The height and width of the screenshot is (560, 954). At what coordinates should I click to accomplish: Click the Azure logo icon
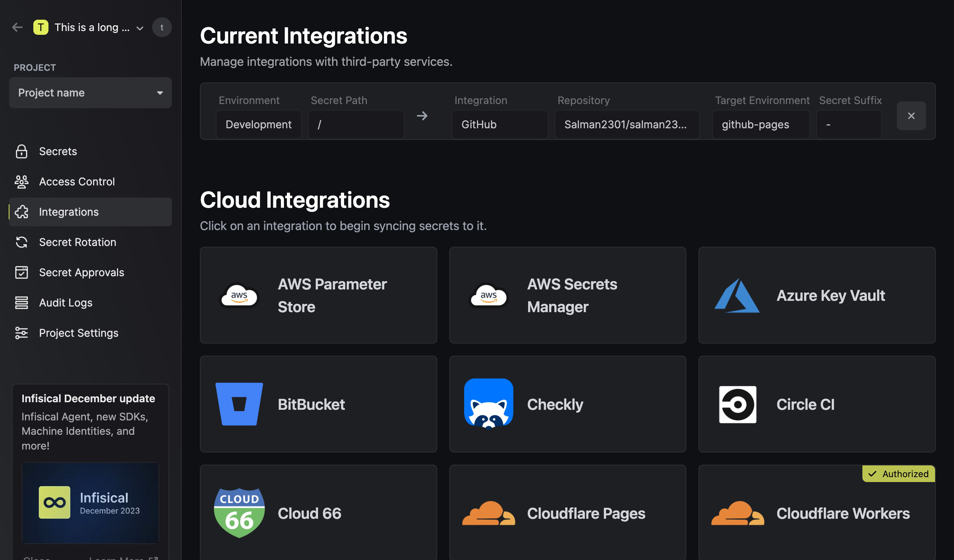tap(737, 296)
